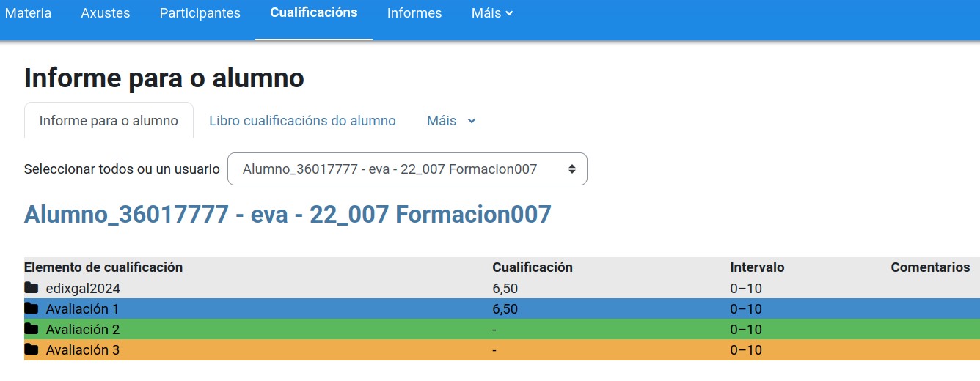This screenshot has width=980, height=381.
Task: Expand the Máis tab under report heading
Action: pos(451,121)
